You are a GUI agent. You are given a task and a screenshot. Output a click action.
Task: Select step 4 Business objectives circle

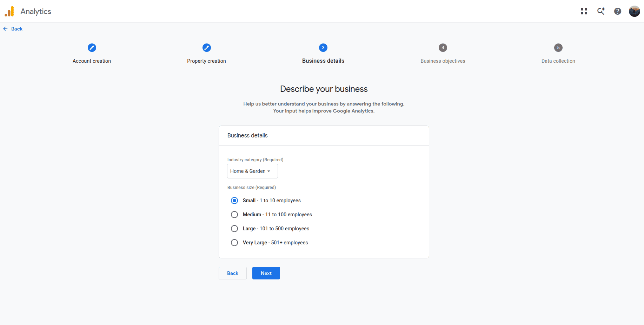[x=443, y=48]
